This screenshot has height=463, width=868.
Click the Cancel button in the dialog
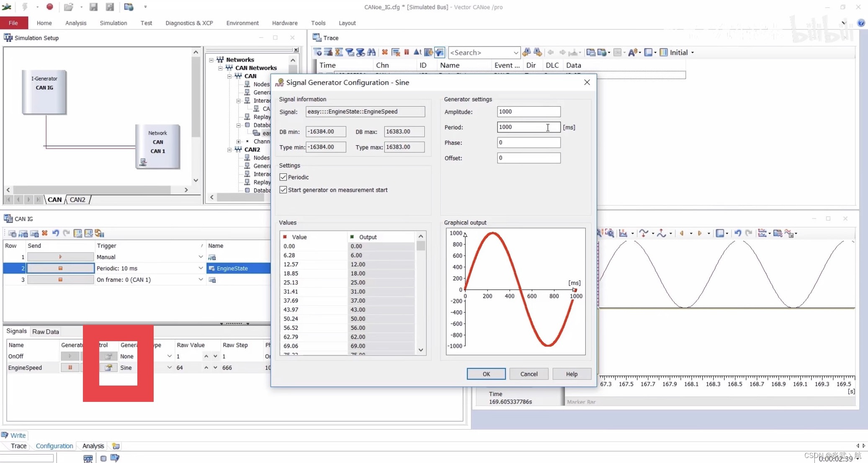[528, 374]
